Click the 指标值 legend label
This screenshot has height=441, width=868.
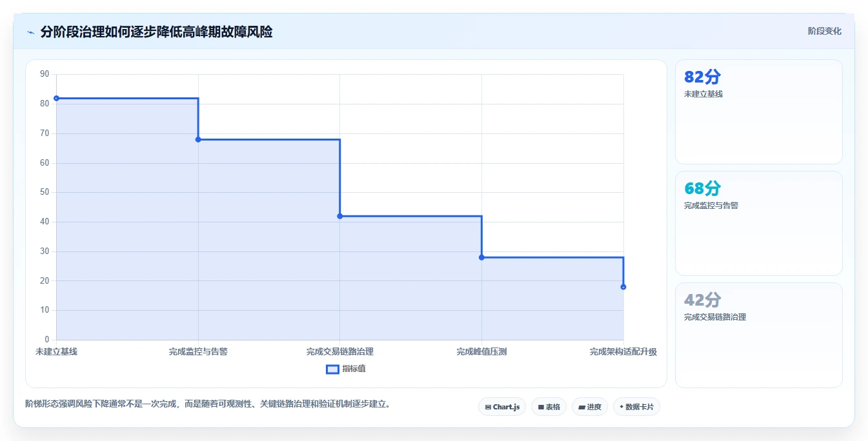354,369
